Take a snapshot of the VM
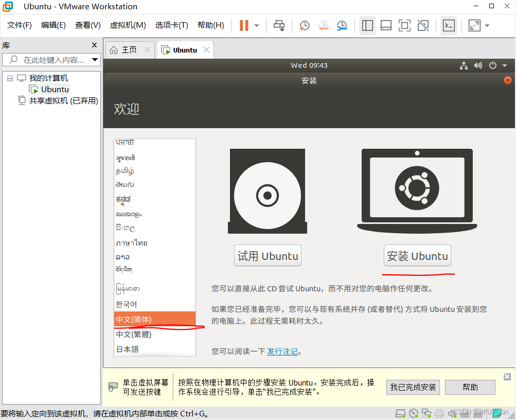516x420 pixels. [305, 25]
